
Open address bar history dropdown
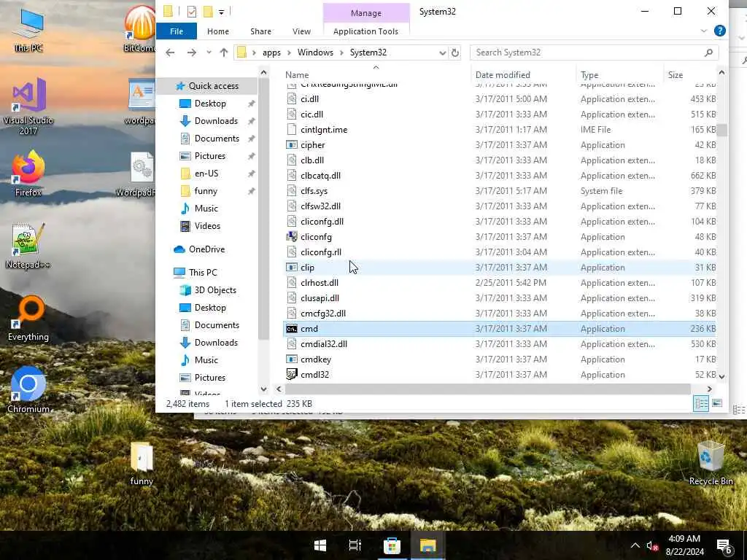[x=443, y=52]
